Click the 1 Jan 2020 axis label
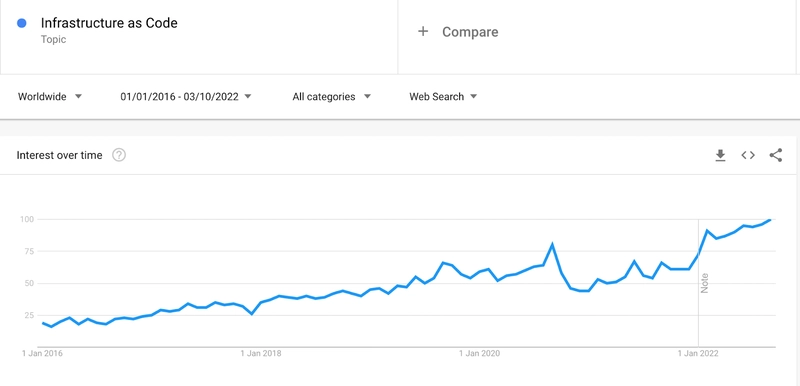800x386 pixels. [480, 353]
